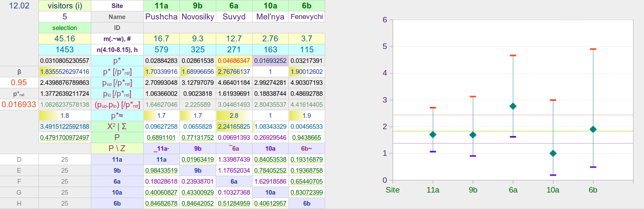Select the gradient cell showing 2.8
This screenshot has height=209, width=644.
point(234,115)
